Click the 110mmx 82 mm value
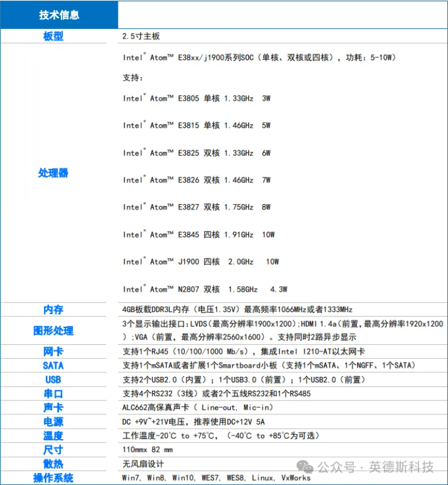Viewport: 448px width, 485px height. [x=147, y=449]
